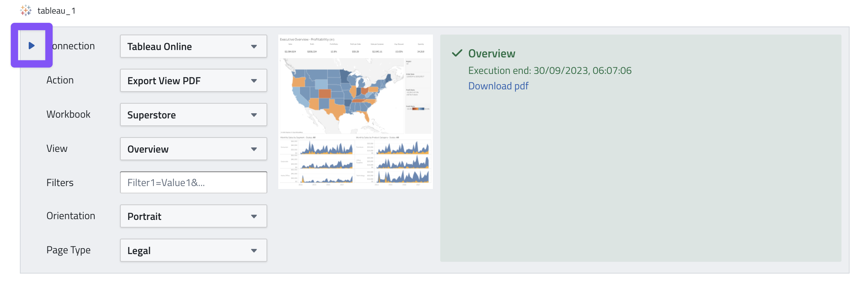Change the Overview view selection

point(193,149)
